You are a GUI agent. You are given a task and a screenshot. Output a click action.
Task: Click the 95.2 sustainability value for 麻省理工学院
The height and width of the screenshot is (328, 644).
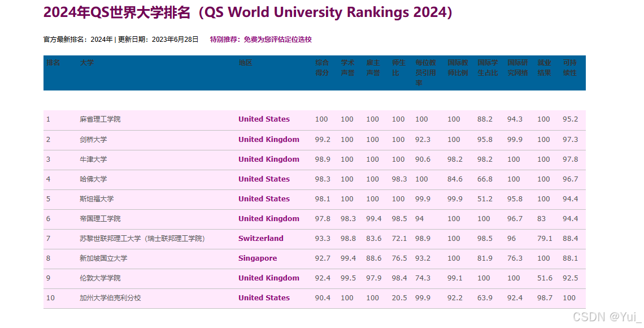[570, 119]
